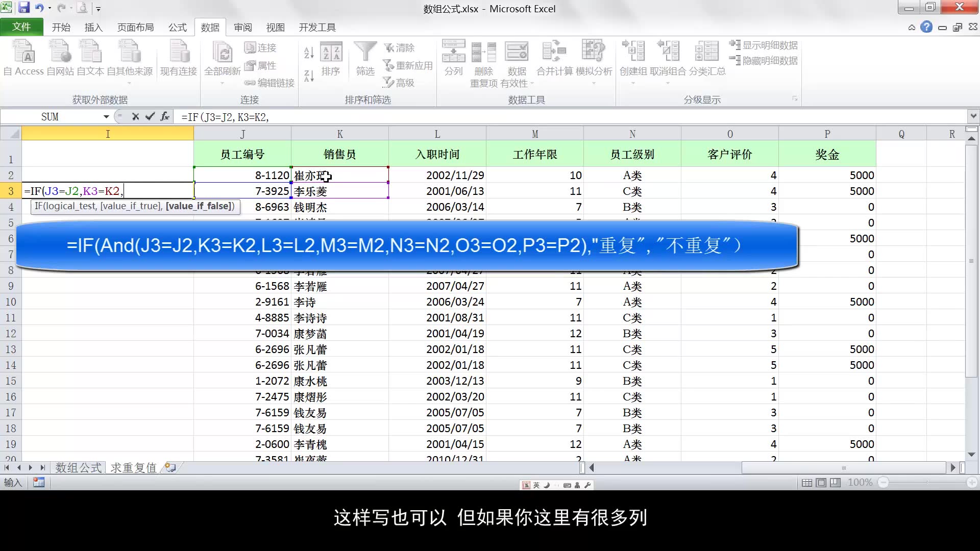Click the Undo icon in quick access toolbar
Screen dimensions: 980x551
tap(39, 8)
